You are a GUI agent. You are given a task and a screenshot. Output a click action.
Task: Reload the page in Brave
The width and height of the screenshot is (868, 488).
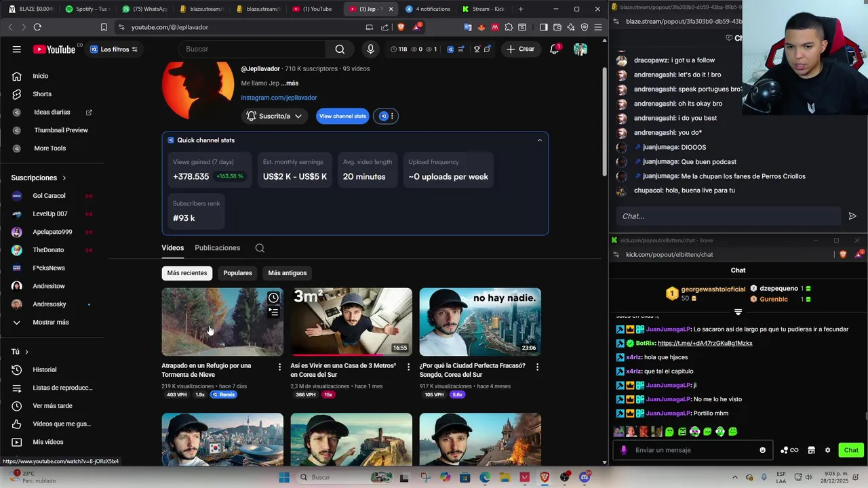37,27
